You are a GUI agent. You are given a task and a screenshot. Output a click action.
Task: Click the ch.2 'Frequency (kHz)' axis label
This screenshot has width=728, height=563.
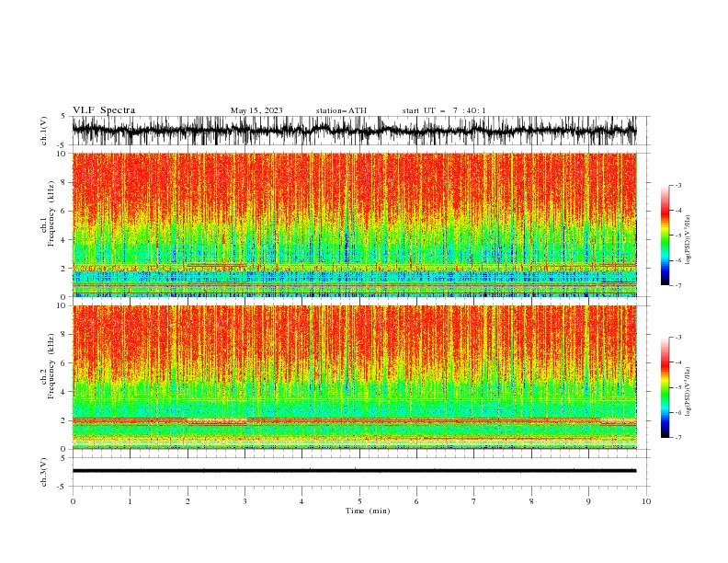(51, 366)
